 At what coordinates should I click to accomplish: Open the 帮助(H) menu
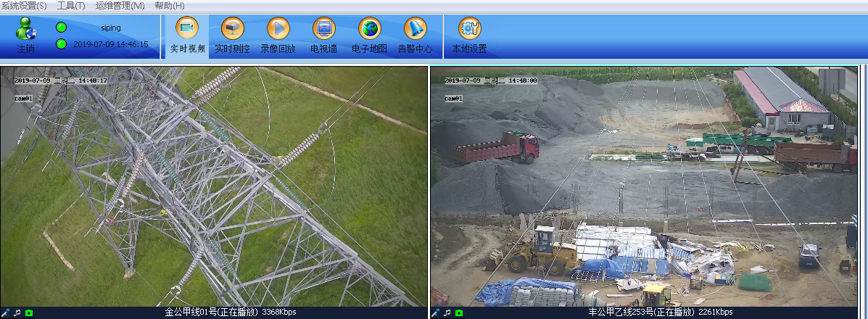pos(169,6)
